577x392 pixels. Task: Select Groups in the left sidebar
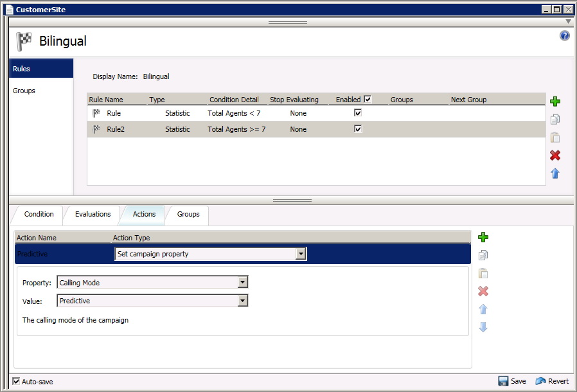[24, 90]
